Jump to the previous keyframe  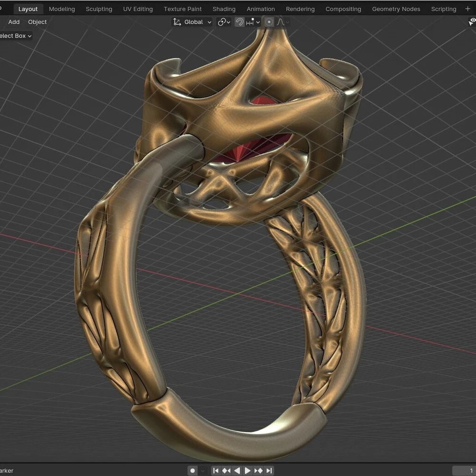coord(226,471)
